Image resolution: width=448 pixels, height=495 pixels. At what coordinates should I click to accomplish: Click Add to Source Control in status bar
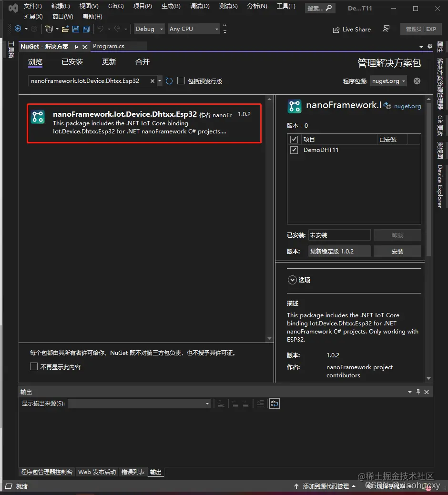click(326, 486)
